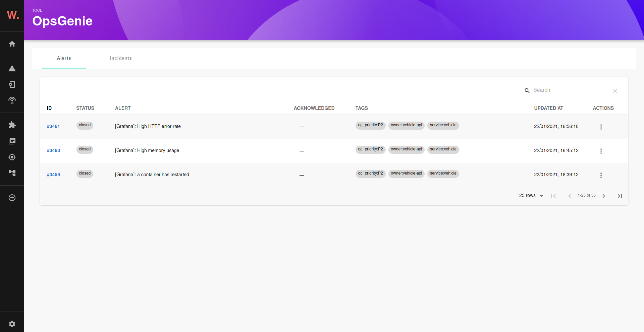Image resolution: width=644 pixels, height=332 pixels.
Task: Select "[Grafana]: a container has restarted" text
Action: pos(152,175)
